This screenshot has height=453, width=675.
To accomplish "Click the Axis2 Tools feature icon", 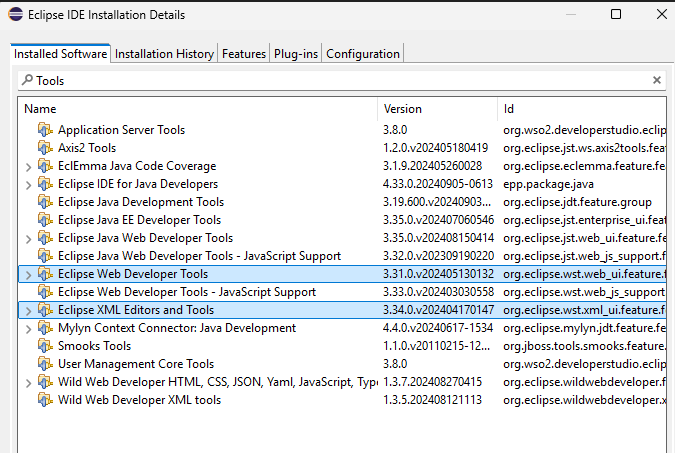I will pos(45,148).
